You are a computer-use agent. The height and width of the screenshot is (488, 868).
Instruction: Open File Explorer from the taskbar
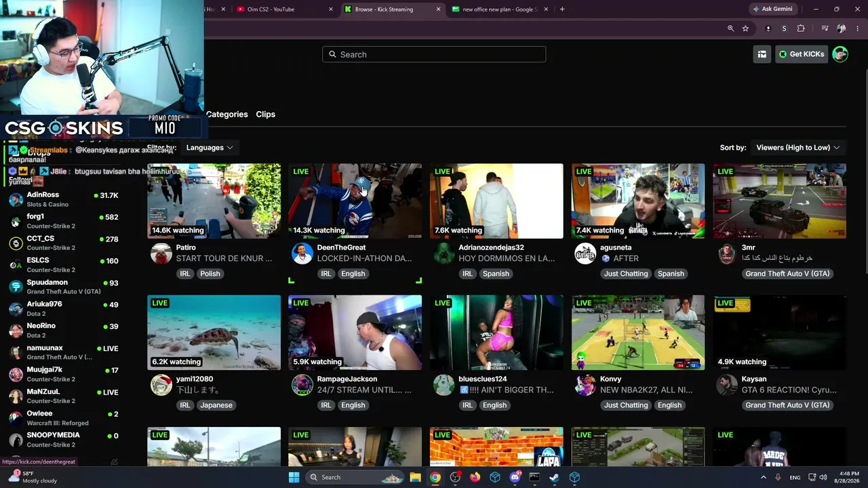(415, 477)
